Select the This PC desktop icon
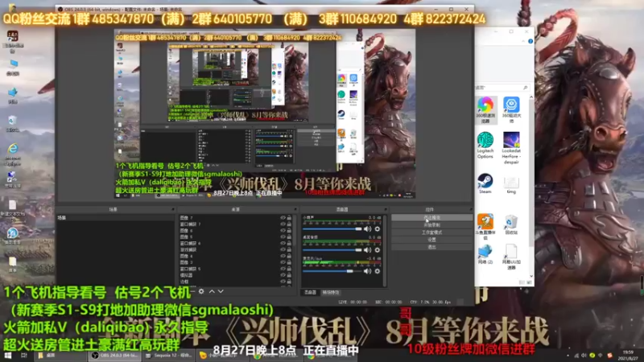 click(13, 68)
